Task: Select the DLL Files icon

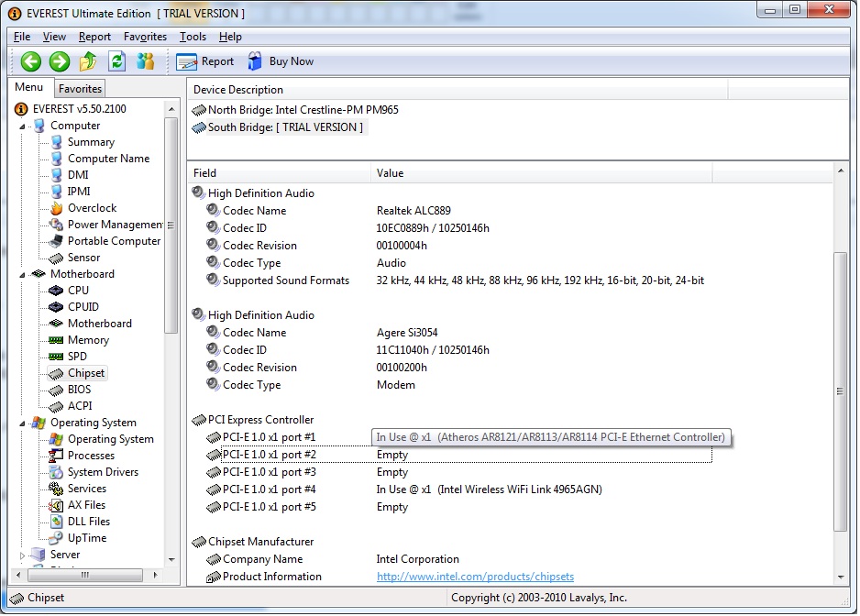Action: coord(56,522)
